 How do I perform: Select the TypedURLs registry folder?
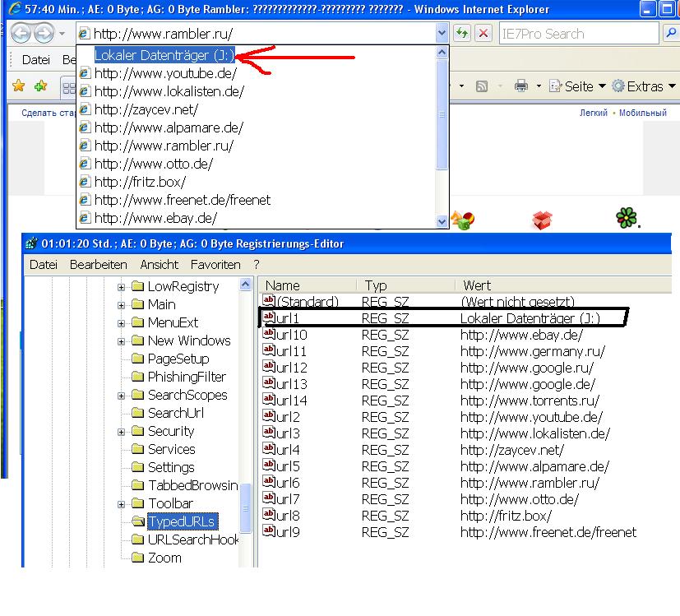click(x=182, y=521)
